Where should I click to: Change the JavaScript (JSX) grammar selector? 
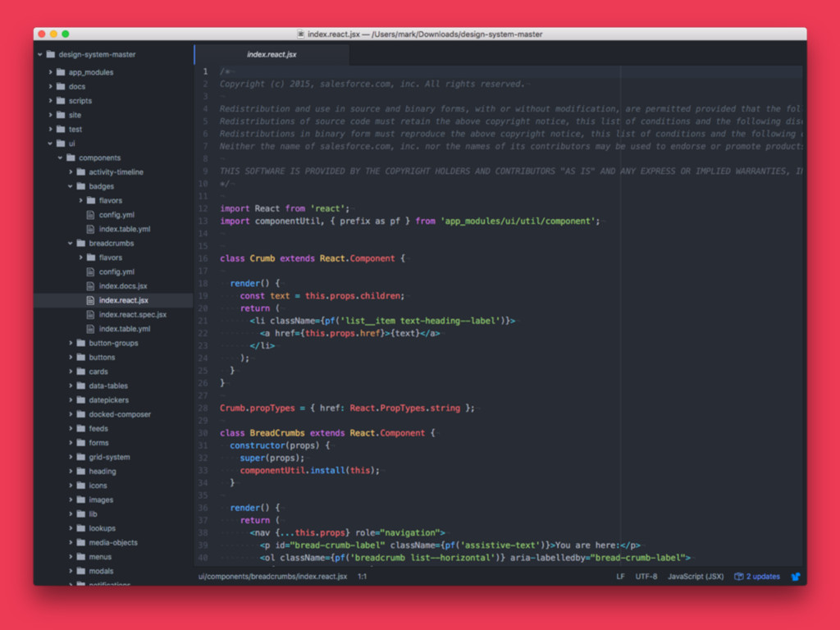pyautogui.click(x=696, y=577)
